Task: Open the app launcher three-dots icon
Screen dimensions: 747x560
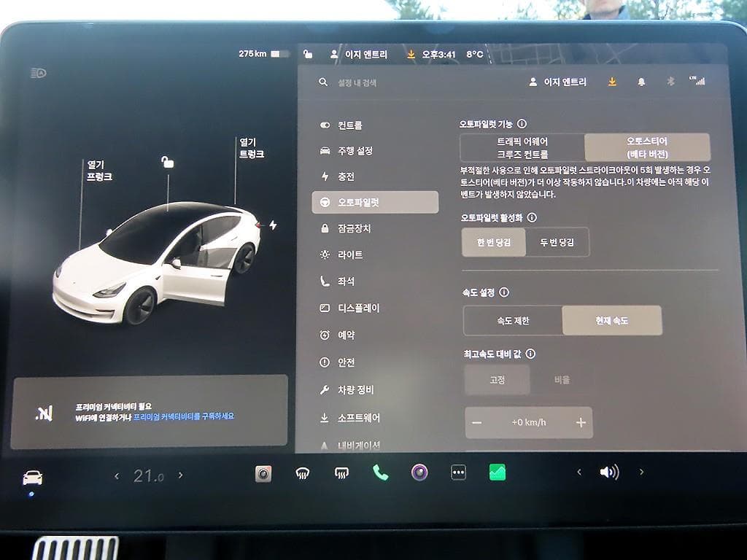Action: 458,472
